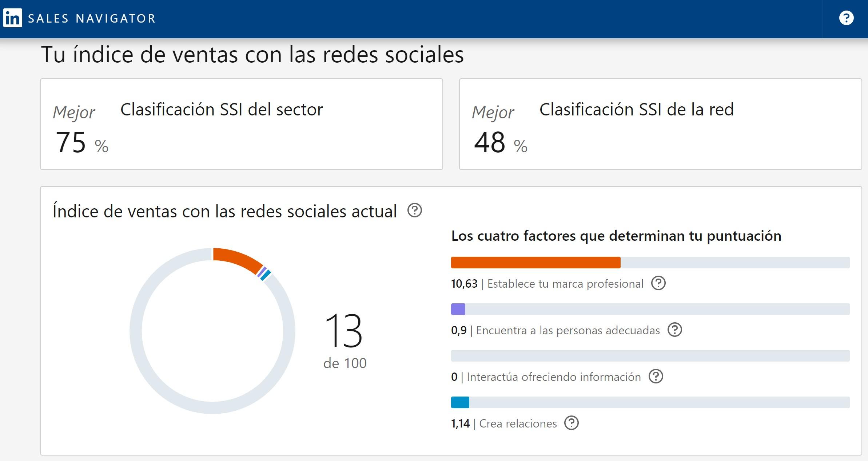The width and height of the screenshot is (868, 461).
Task: Click 'Tu índice de ventas con las redes sociales'
Action: [x=252, y=55]
